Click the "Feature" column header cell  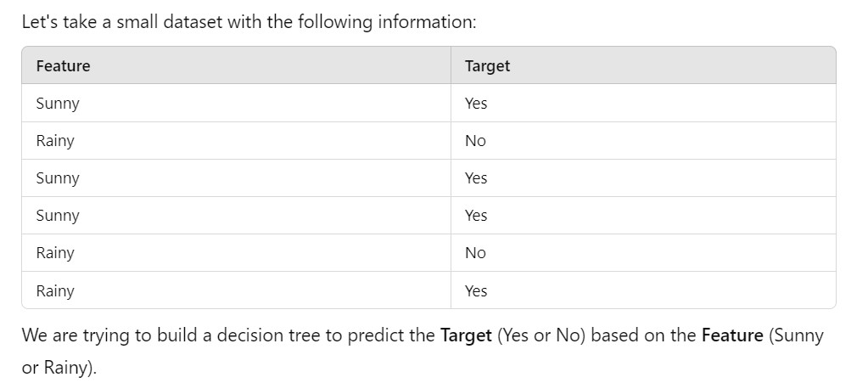(x=63, y=65)
